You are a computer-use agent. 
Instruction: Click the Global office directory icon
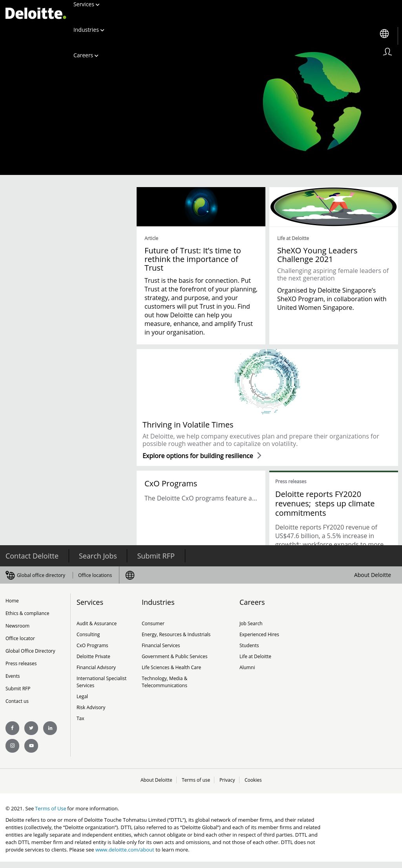coord(10,575)
